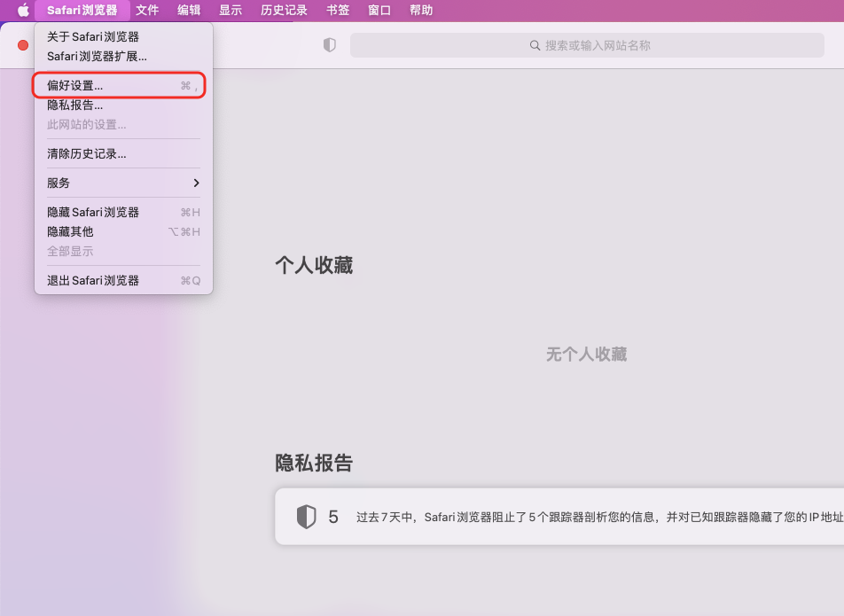Open the 显示 menu

pos(231,11)
